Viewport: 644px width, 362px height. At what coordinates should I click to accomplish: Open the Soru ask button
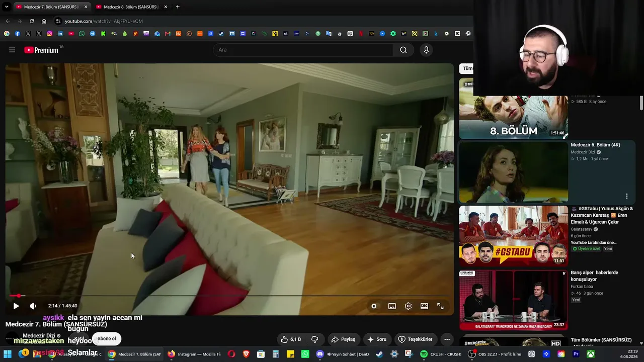pos(377,339)
